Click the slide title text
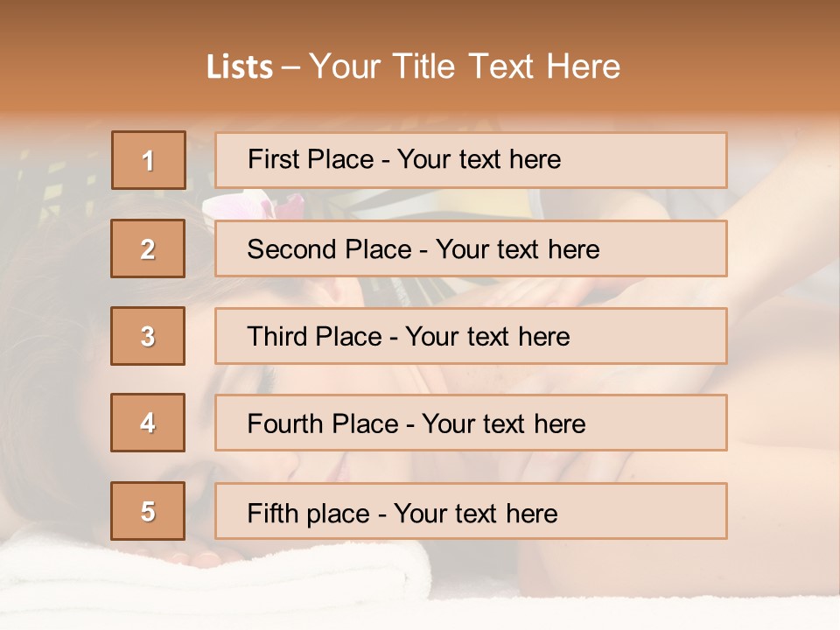Viewport: 840px width, 630px height. (413, 66)
